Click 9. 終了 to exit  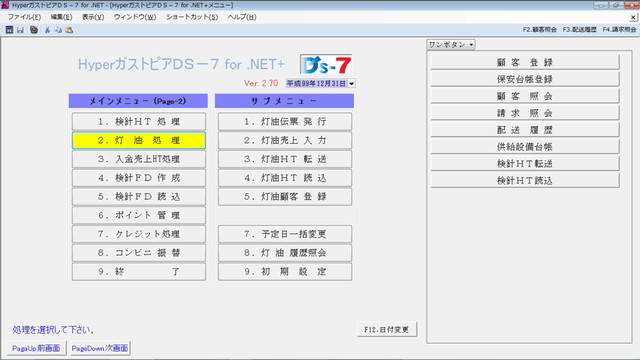139,272
